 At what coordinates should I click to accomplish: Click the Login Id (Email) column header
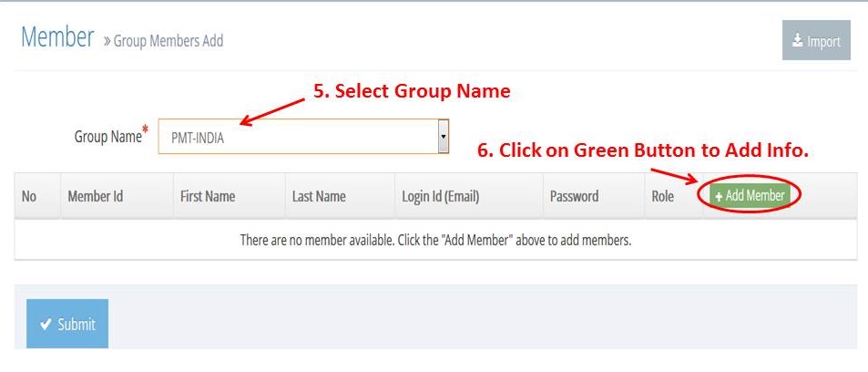click(x=441, y=196)
